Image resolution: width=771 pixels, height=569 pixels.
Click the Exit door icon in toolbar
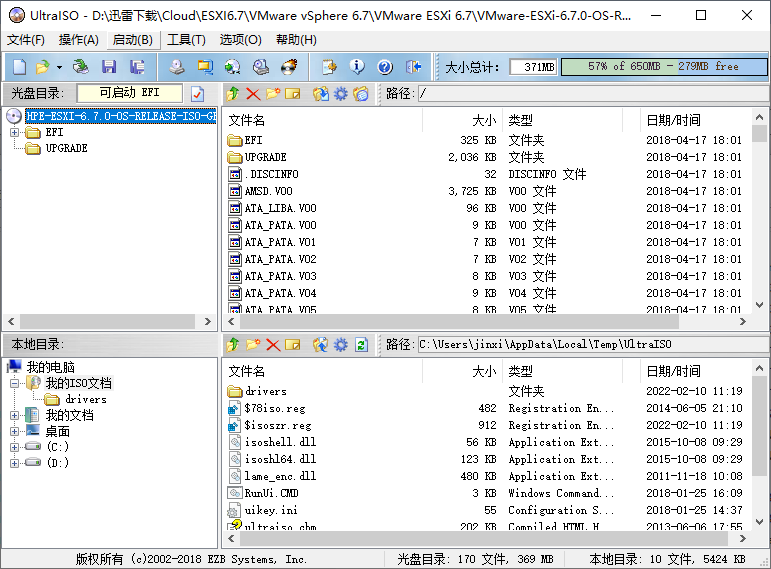(414, 67)
